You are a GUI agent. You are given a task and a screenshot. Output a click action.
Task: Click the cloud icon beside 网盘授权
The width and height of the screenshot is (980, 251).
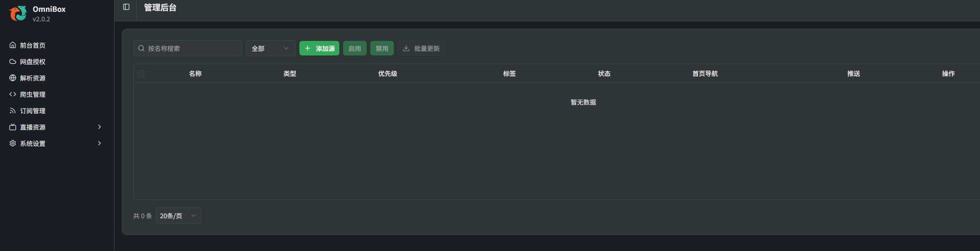(x=13, y=61)
